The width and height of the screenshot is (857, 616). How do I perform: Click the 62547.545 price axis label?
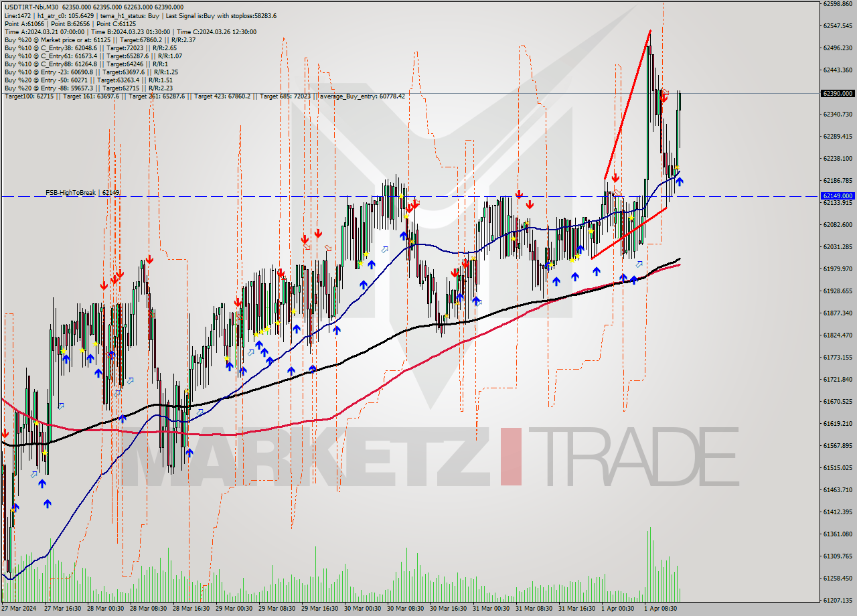[837, 25]
